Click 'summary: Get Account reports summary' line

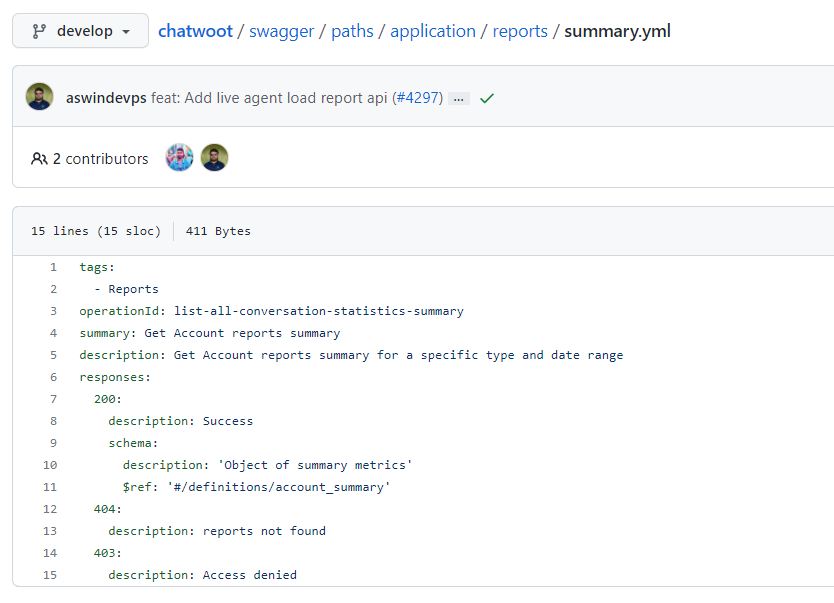tap(210, 333)
